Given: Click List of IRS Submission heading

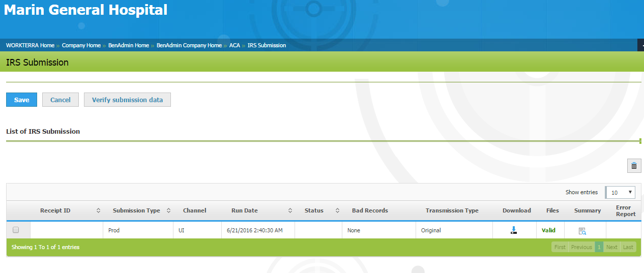Looking at the screenshot, I should pyautogui.click(x=43, y=131).
